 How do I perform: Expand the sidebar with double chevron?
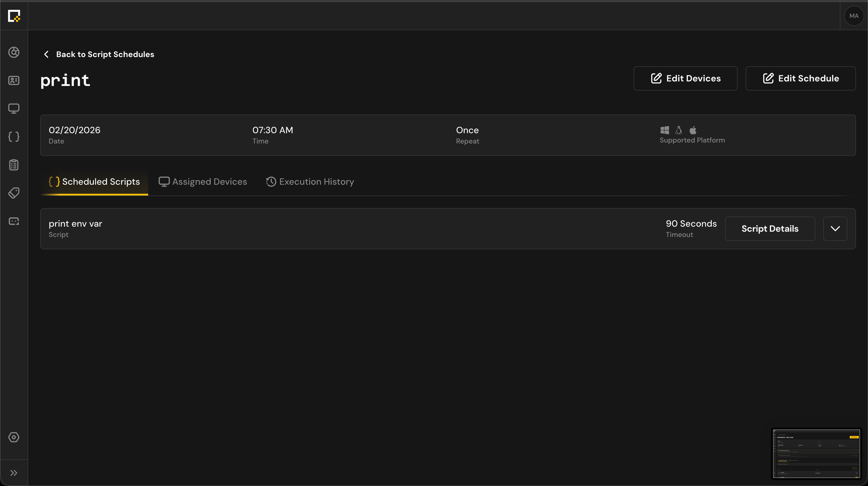click(x=14, y=473)
